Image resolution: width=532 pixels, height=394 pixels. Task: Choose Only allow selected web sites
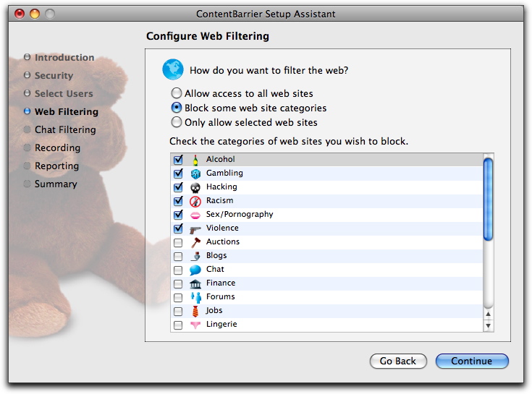coord(177,122)
